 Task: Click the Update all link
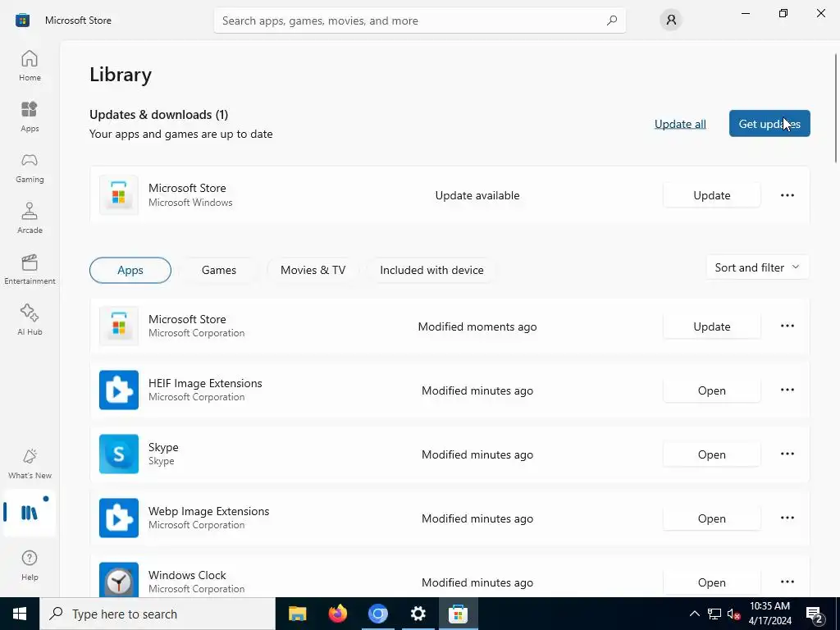(x=680, y=124)
